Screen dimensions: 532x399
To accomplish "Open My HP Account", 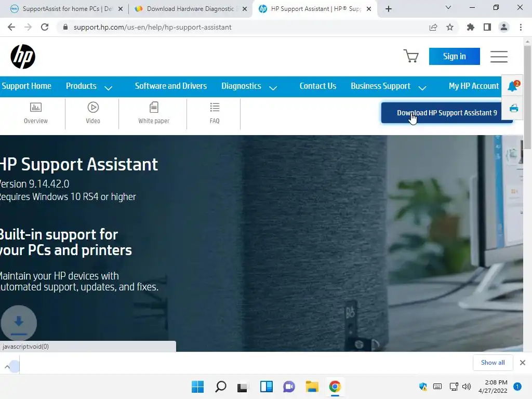I will [x=474, y=86].
